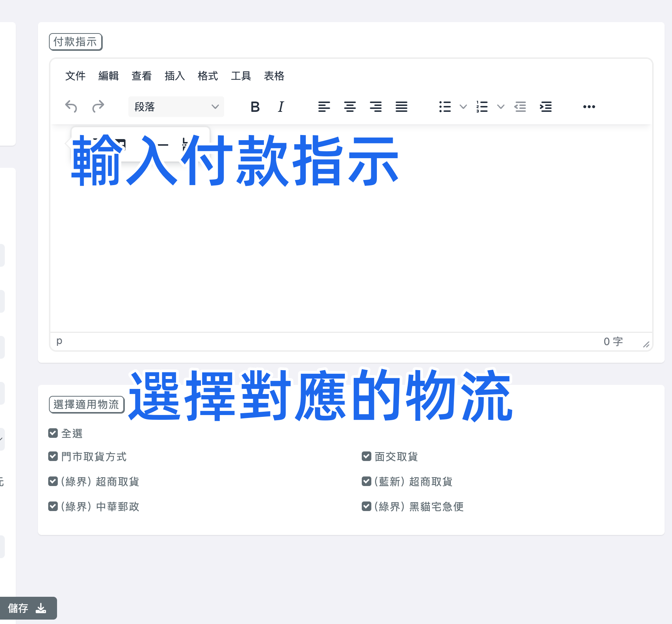Image resolution: width=672 pixels, height=624 pixels.
Task: Open the 段落 paragraph format dropdown
Action: [x=176, y=107]
